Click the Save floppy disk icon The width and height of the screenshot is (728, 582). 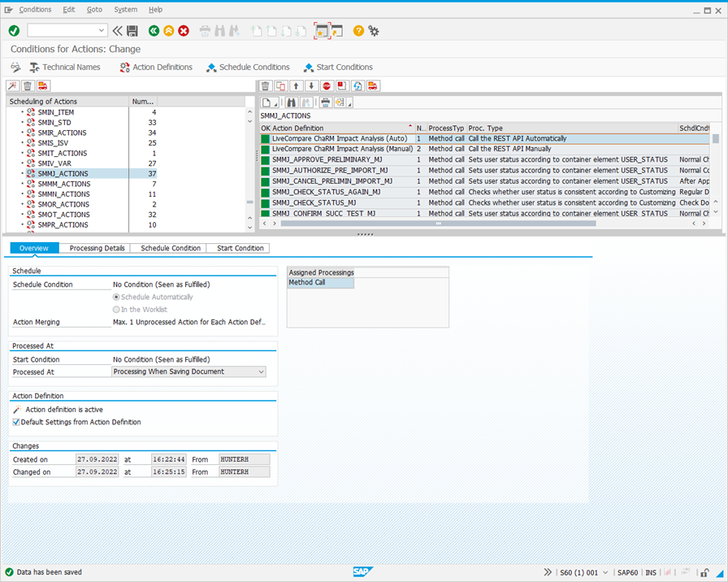132,31
